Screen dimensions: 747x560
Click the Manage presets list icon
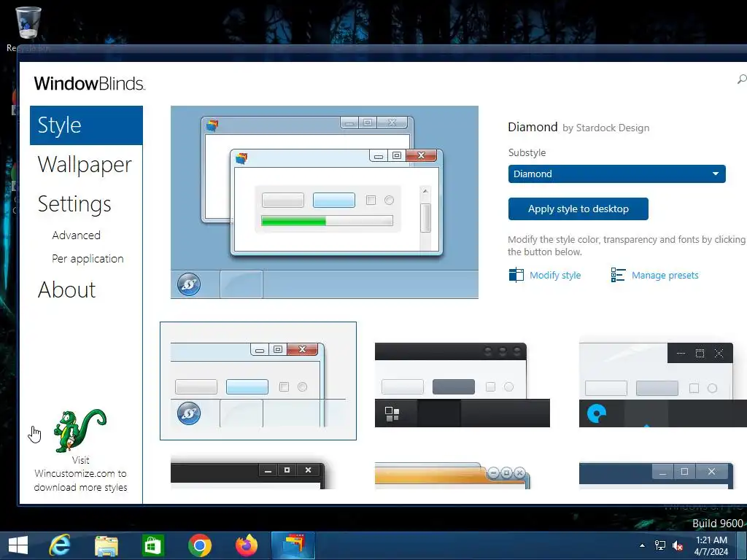(618, 275)
